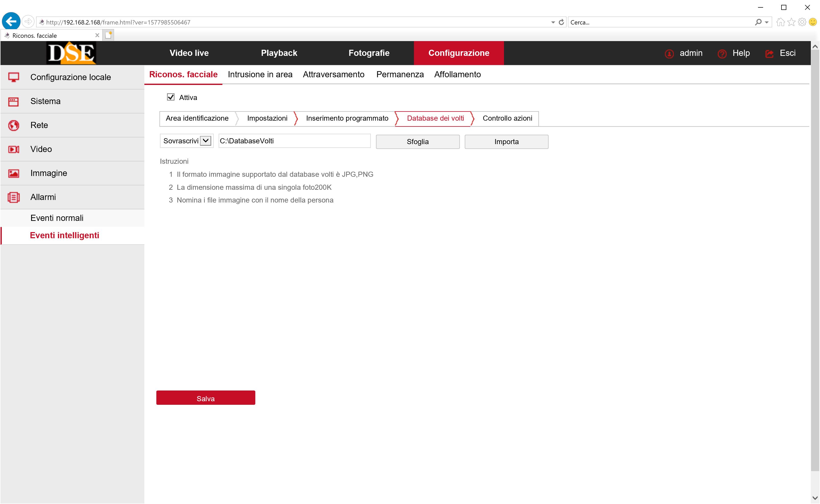Screen dimensions: 820x504
Task: Click the Rete globe icon
Action: point(14,125)
